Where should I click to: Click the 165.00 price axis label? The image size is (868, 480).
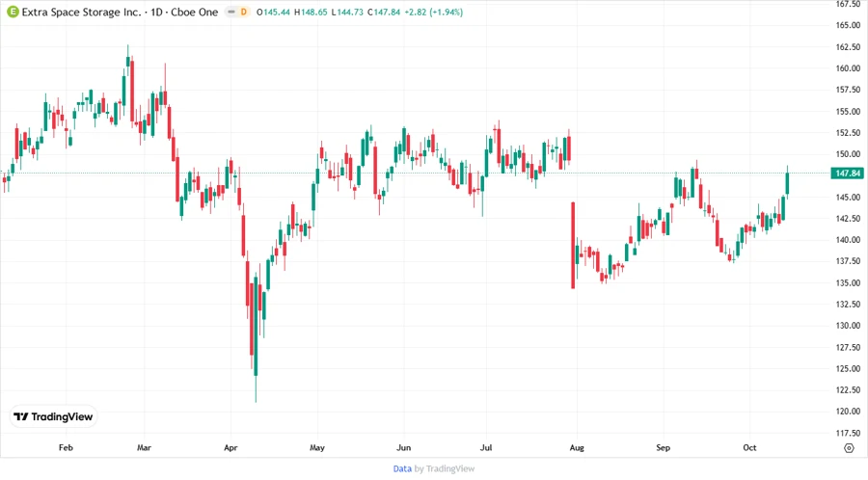click(x=848, y=25)
